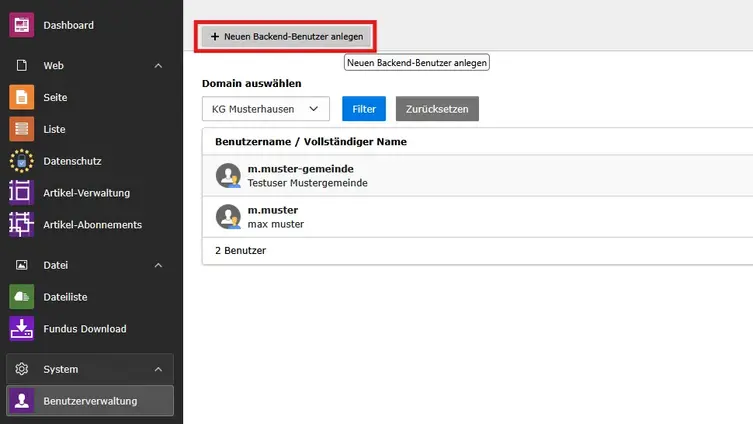Collapse the Datei menu section

(x=158, y=265)
